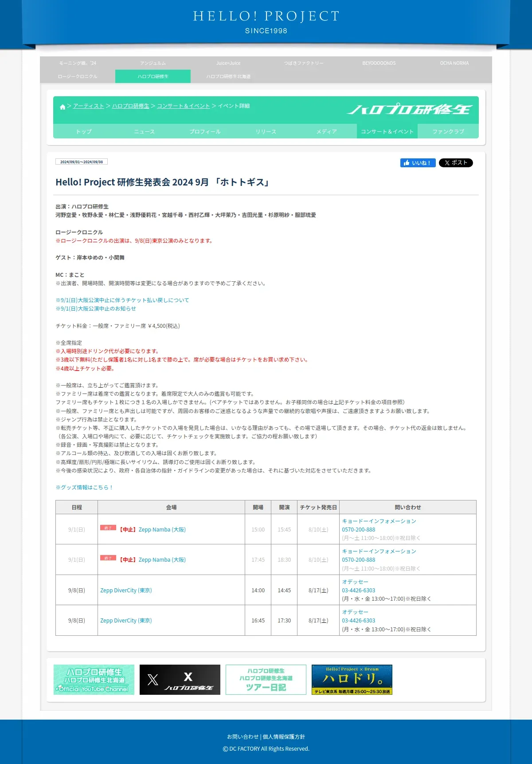532x764 pixels.
Task: Click the MC：まこと line
Action: 70,275
